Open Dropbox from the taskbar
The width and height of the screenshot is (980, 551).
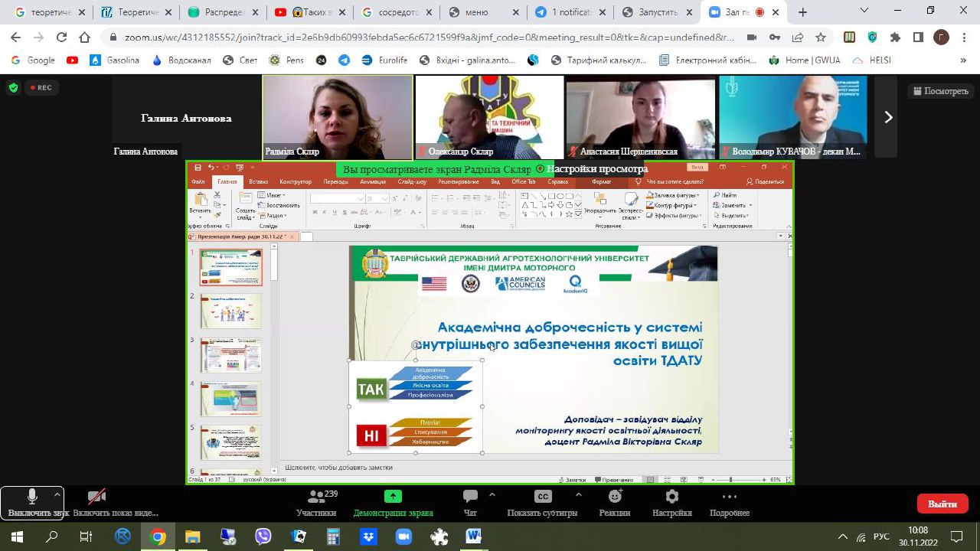pyautogui.click(x=368, y=536)
